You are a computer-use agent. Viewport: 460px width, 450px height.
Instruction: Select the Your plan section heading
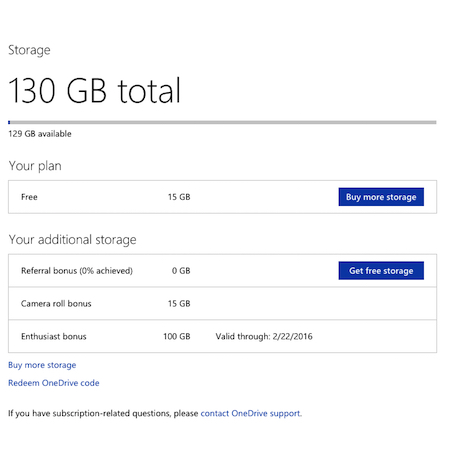(35, 166)
